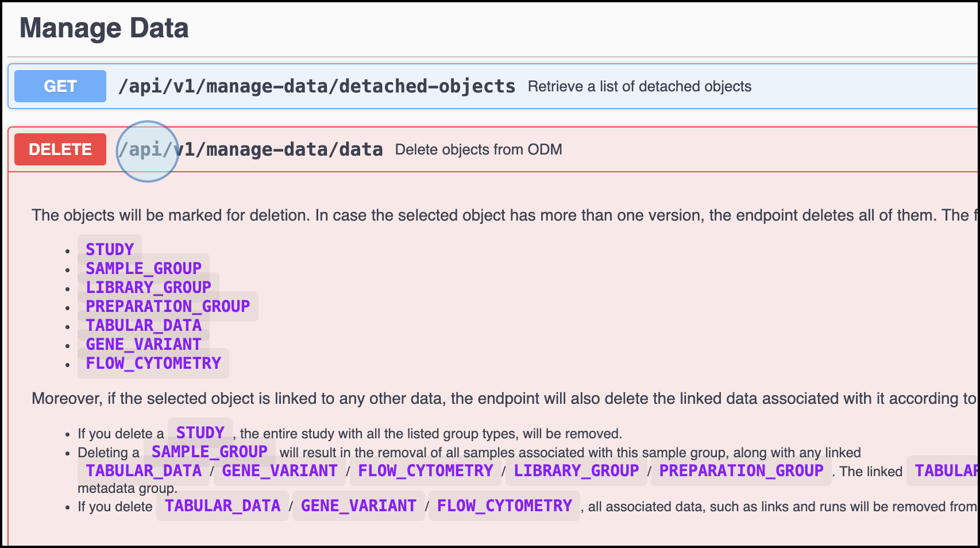
Task: Click LIBRARY_GROUP in the object type bullet list
Action: coord(148,287)
